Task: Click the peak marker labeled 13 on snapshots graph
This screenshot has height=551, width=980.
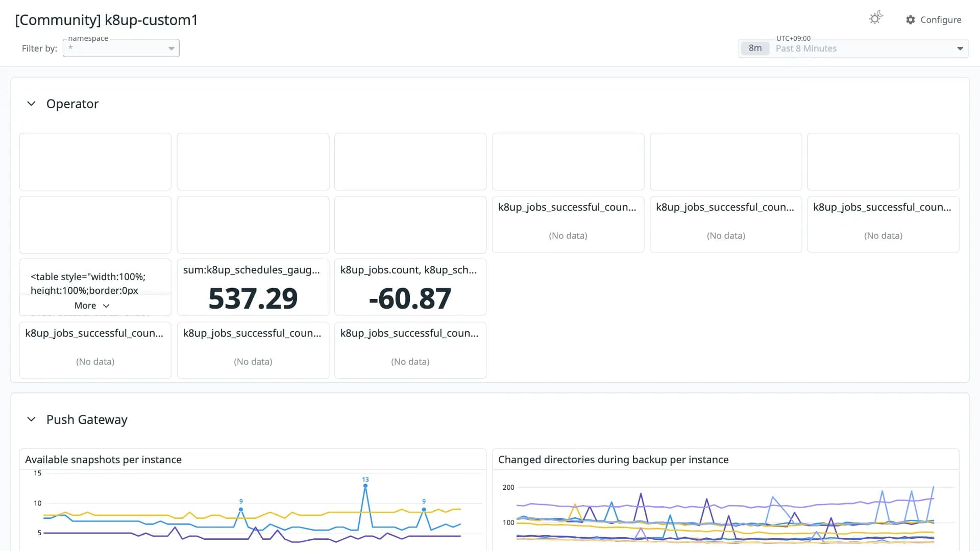Action: [x=365, y=486]
